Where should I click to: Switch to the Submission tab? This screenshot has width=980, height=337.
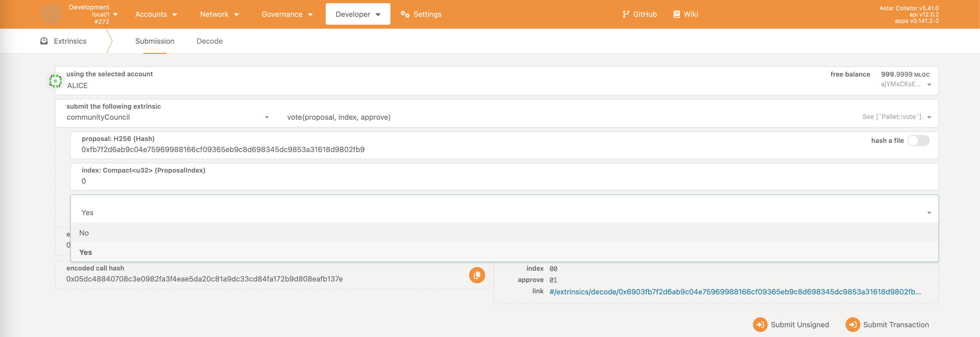[154, 41]
